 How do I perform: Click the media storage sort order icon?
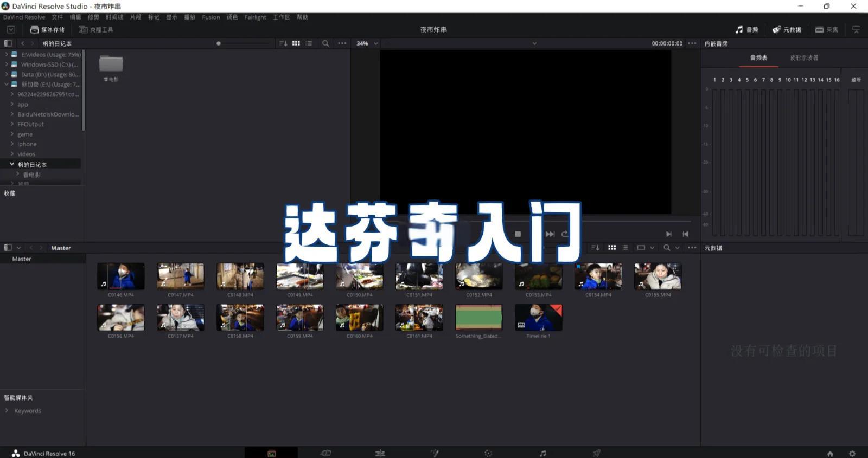[283, 43]
